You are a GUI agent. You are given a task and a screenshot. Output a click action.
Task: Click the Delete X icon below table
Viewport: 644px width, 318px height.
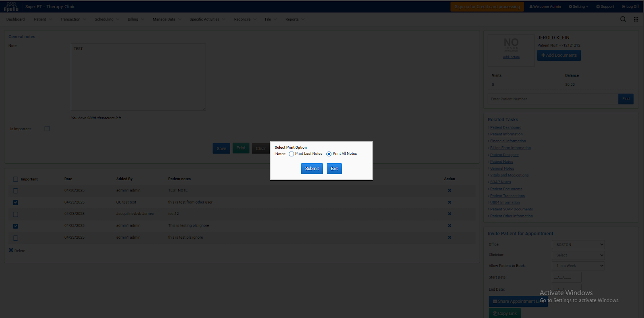click(x=11, y=250)
